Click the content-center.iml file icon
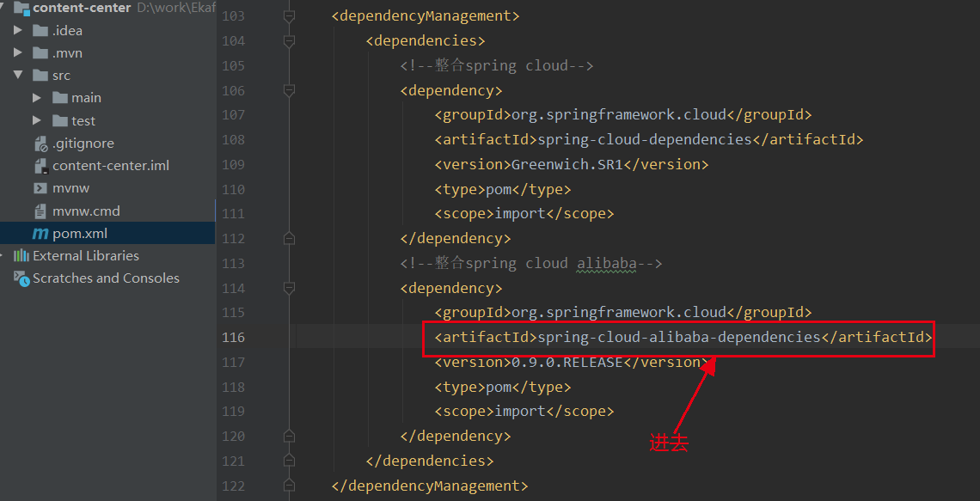 (40, 166)
